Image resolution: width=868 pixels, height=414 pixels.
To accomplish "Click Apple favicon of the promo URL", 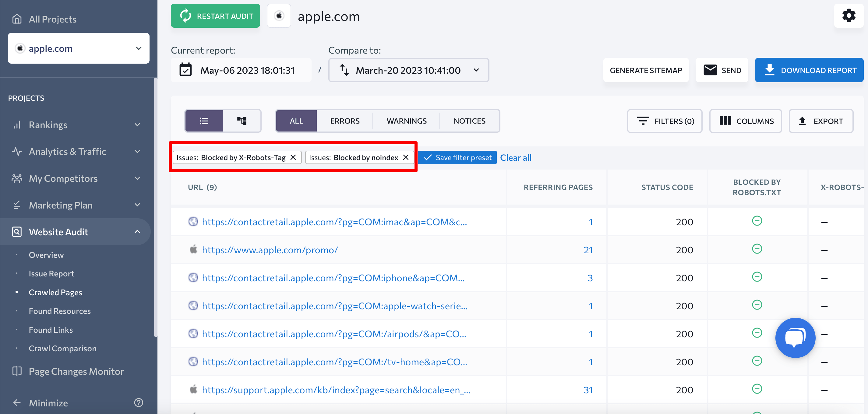I will [x=193, y=250].
